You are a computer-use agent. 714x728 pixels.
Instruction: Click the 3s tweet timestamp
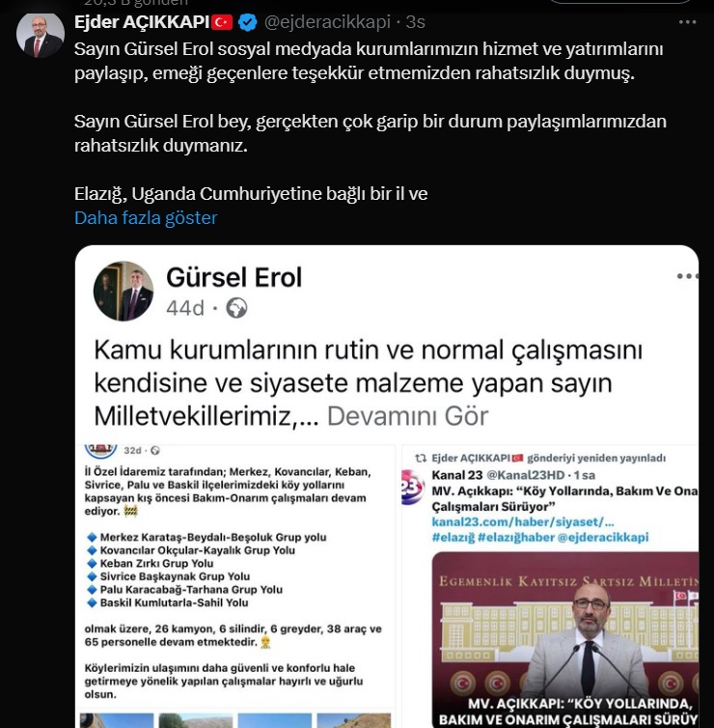pos(415,22)
